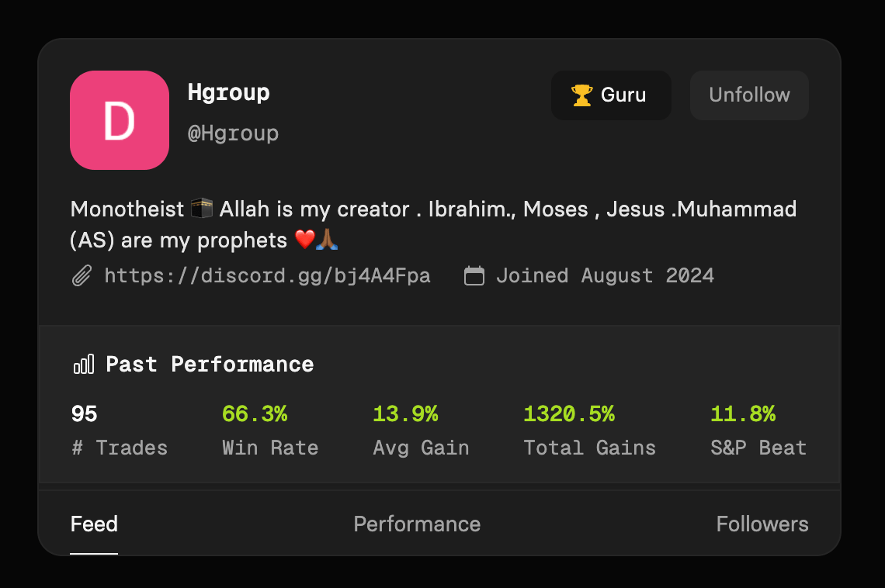885x588 pixels.
Task: Click the 1320.5% Total Gains figure
Action: 569,414
